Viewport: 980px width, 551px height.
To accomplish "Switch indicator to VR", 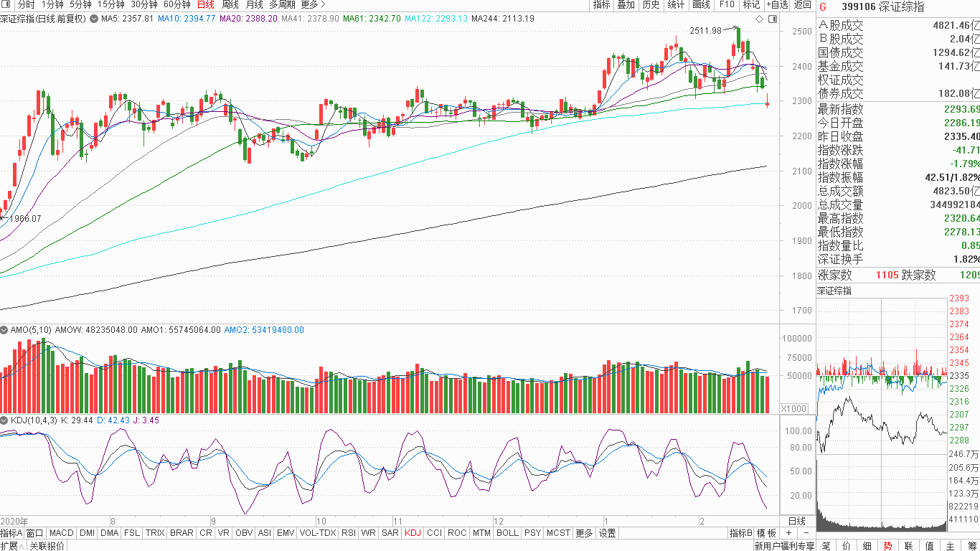I will click(224, 533).
